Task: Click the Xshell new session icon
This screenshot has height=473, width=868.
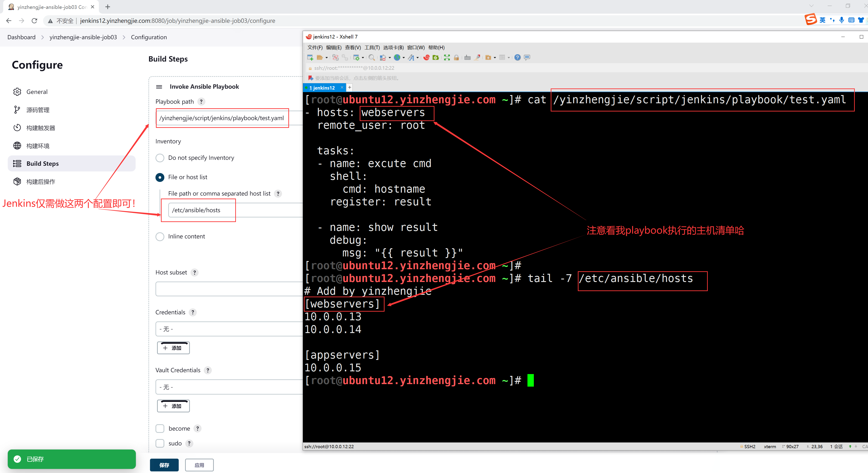Action: point(310,58)
